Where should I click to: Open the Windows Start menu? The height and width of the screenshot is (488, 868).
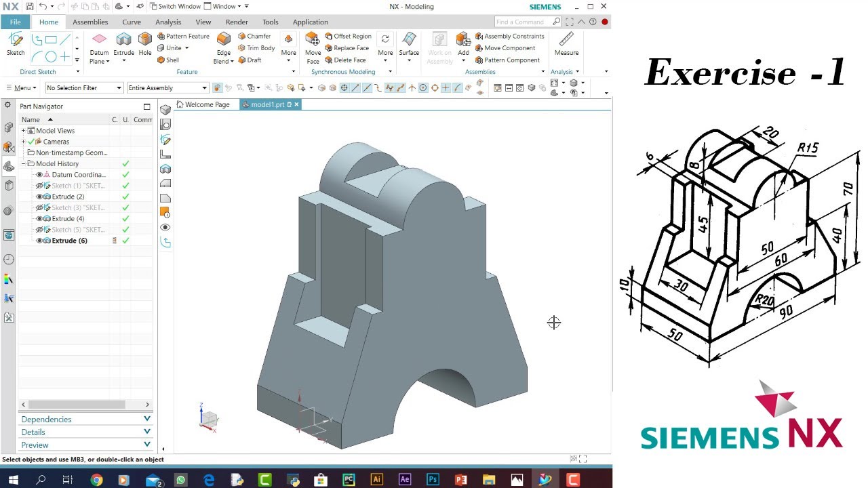point(13,480)
